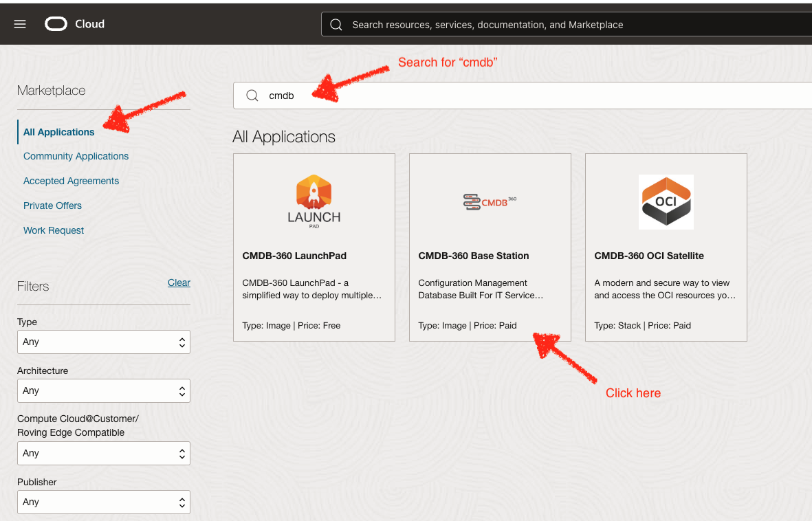Click the CMDB 360 logo image
812x521 pixels.
click(x=490, y=202)
